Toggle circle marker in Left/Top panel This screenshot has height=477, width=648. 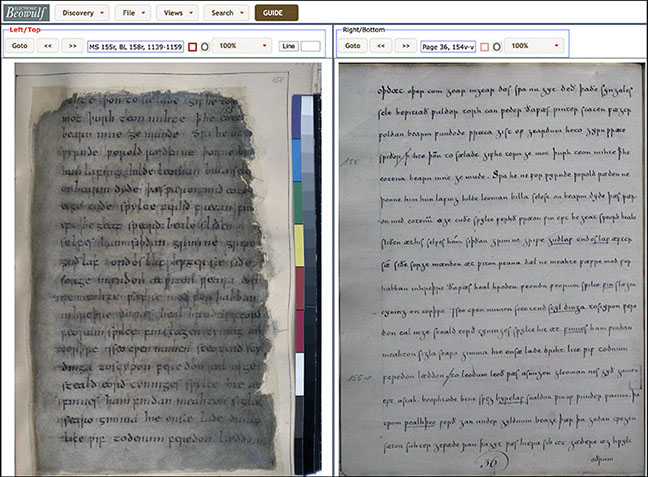tap(205, 47)
